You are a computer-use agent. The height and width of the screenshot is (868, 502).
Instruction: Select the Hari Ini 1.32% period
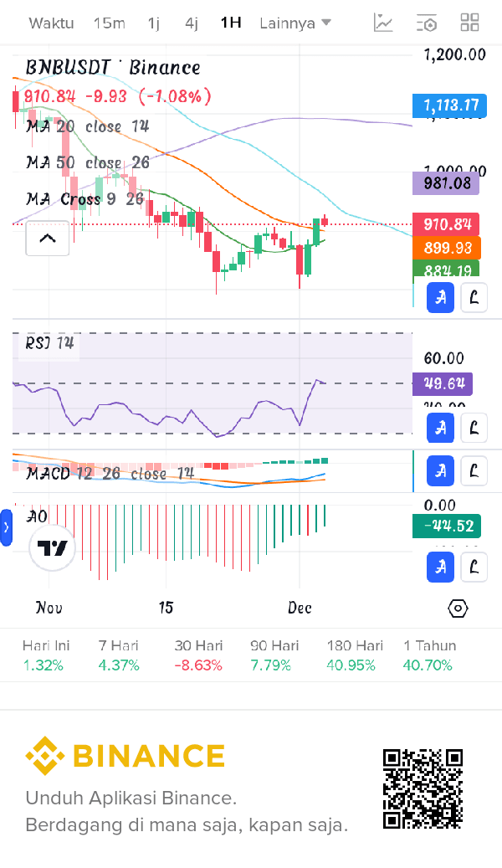[46, 655]
